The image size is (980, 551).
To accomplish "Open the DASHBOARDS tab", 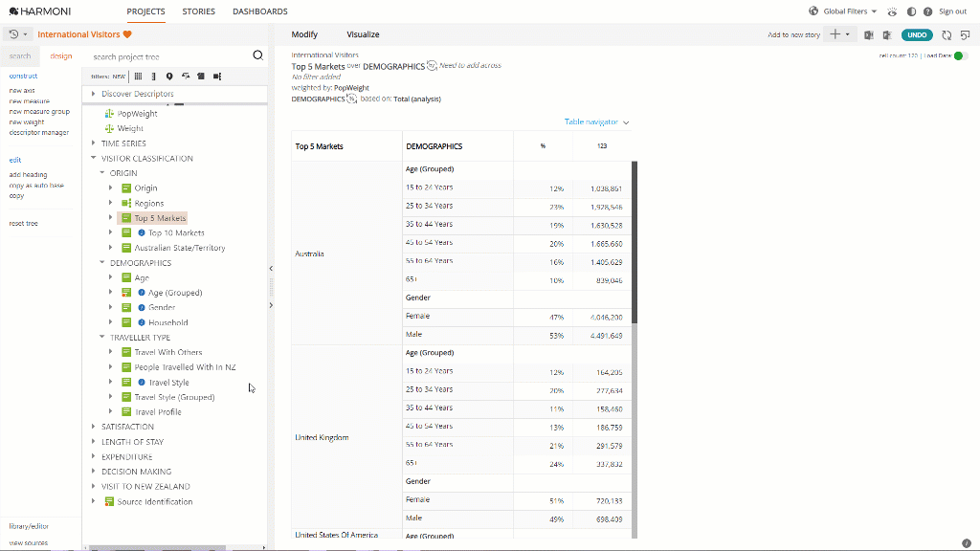I will click(260, 11).
